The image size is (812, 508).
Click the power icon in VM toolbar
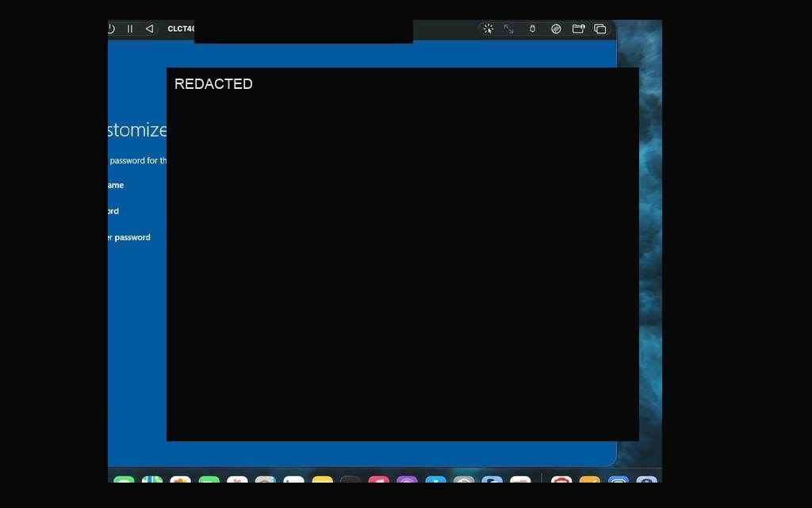pyautogui.click(x=111, y=29)
